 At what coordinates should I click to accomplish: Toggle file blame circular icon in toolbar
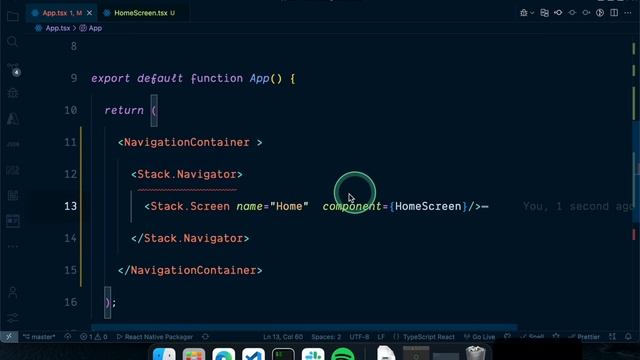tap(600, 13)
